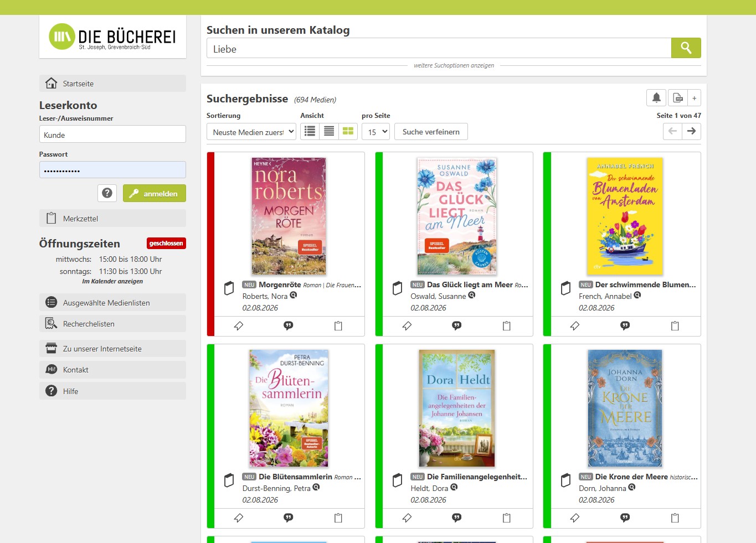Click Suche verfeinern button
Viewport: 756px width, 543px height.
(x=431, y=132)
